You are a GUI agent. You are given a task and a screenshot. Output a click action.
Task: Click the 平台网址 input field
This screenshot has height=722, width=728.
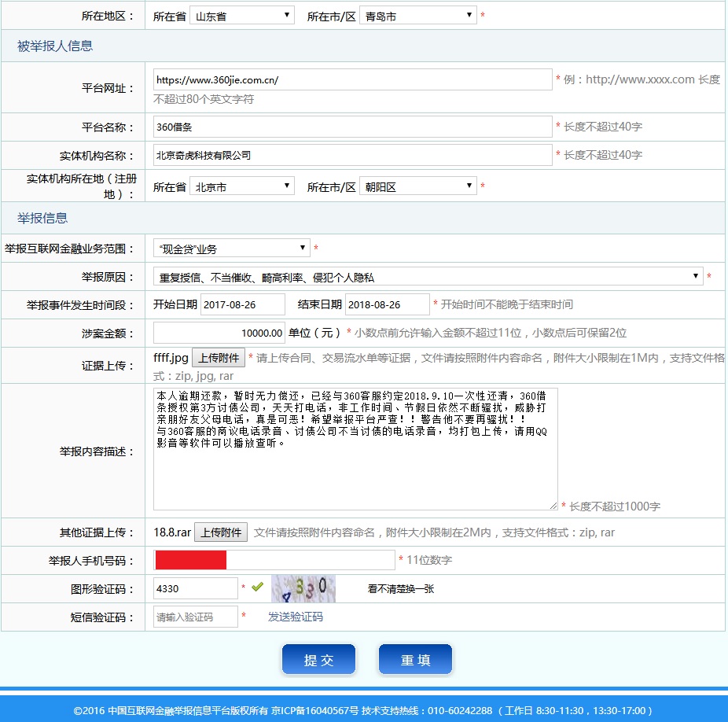352,80
